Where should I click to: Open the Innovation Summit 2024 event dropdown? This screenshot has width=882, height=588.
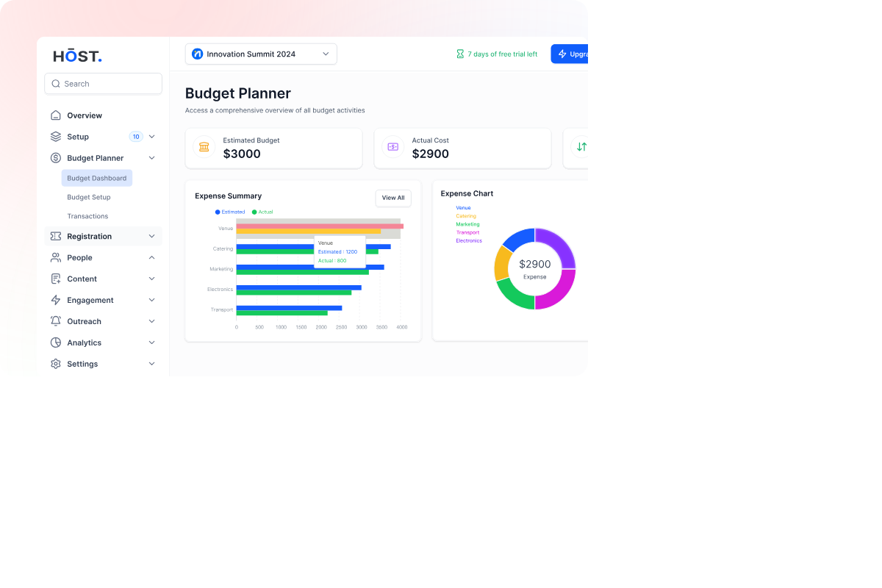click(x=261, y=54)
